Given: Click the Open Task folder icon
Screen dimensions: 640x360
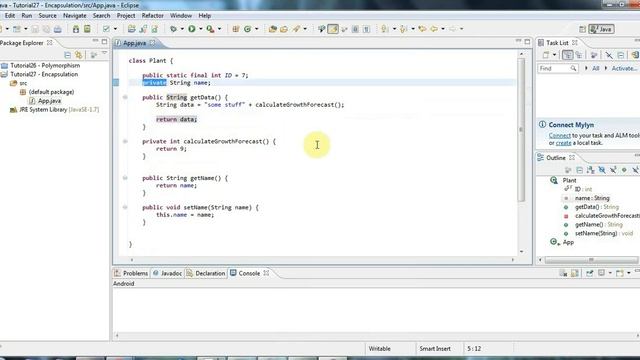Looking at the screenshot, I should pos(284,29).
